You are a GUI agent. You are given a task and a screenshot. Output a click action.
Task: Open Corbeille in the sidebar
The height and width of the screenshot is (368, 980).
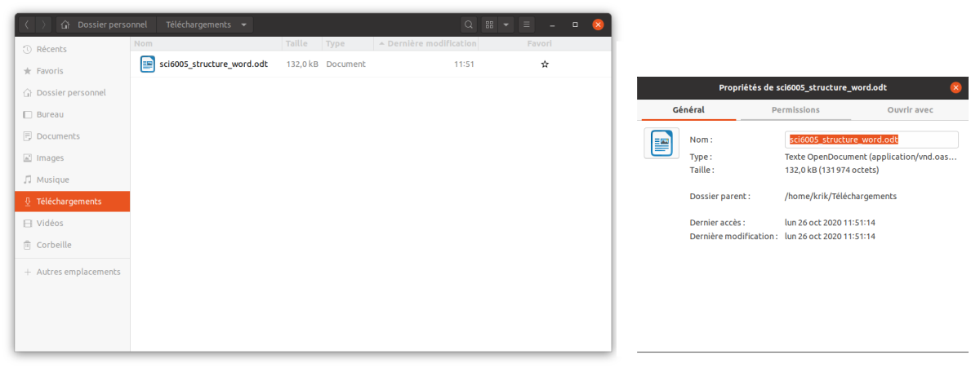pyautogui.click(x=54, y=245)
